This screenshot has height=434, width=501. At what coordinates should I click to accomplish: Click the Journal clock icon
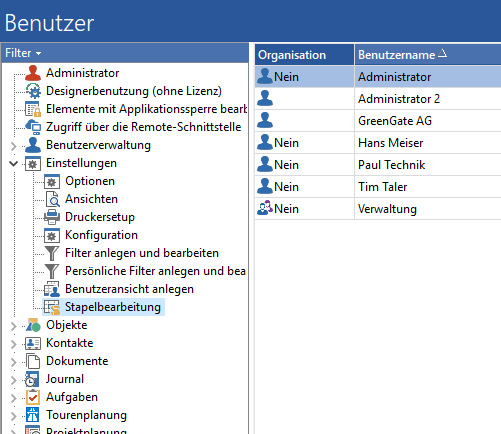(x=33, y=379)
